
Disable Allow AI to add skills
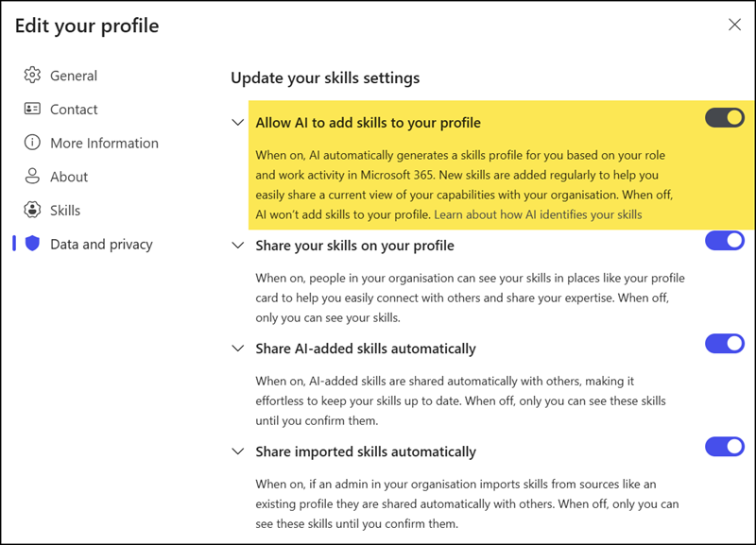725,117
